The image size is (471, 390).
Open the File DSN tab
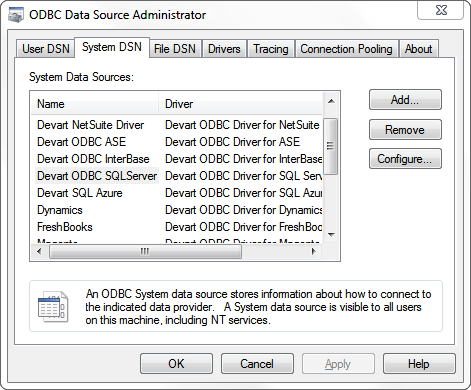[175, 49]
